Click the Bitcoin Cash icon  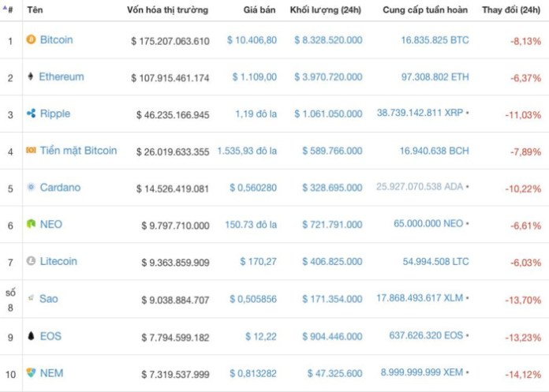pyautogui.click(x=31, y=151)
